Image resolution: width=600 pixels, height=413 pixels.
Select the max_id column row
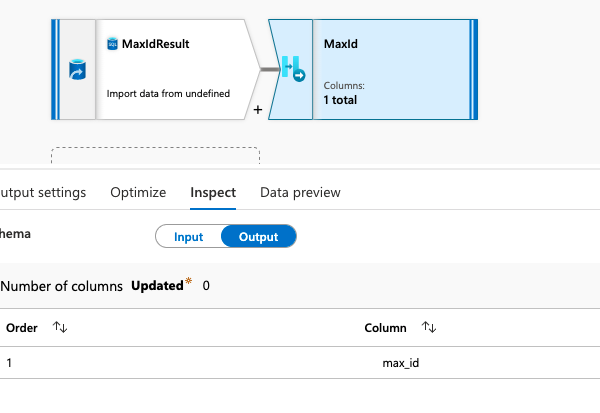[300, 363]
